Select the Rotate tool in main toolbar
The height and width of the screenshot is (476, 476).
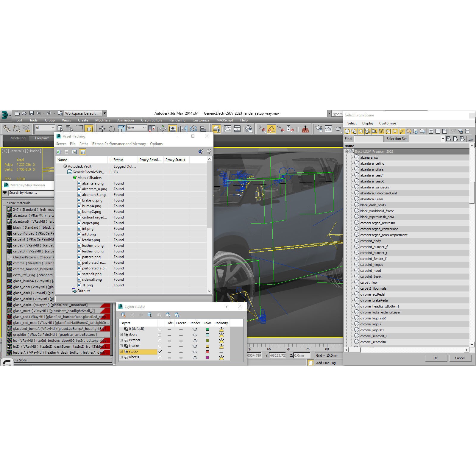(x=112, y=129)
